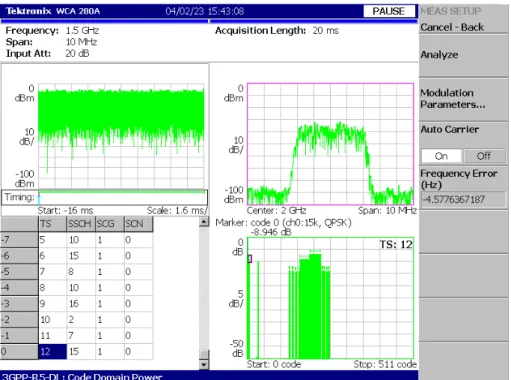The image size is (511, 380).
Task: Click the TS: 12 label in graph
Action: coord(396,245)
